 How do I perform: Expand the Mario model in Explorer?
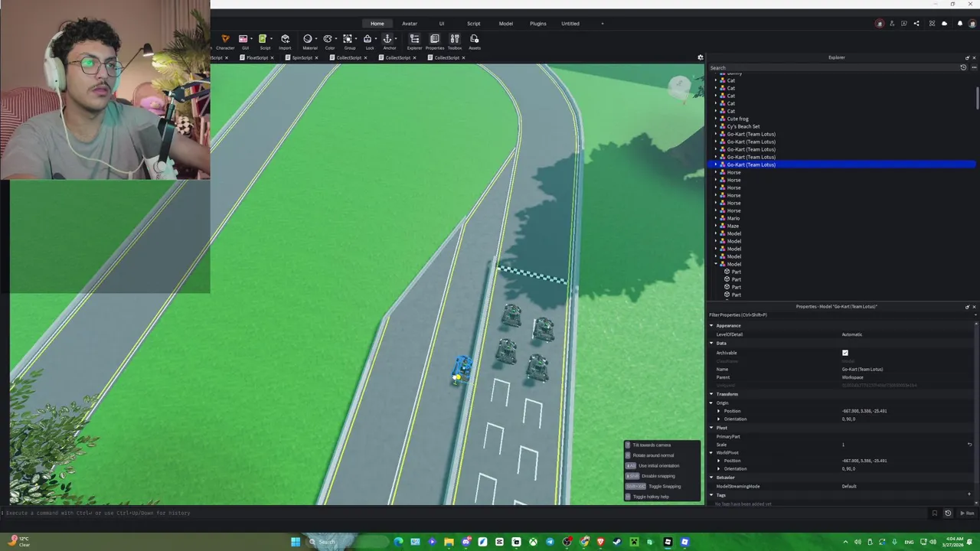pos(716,218)
